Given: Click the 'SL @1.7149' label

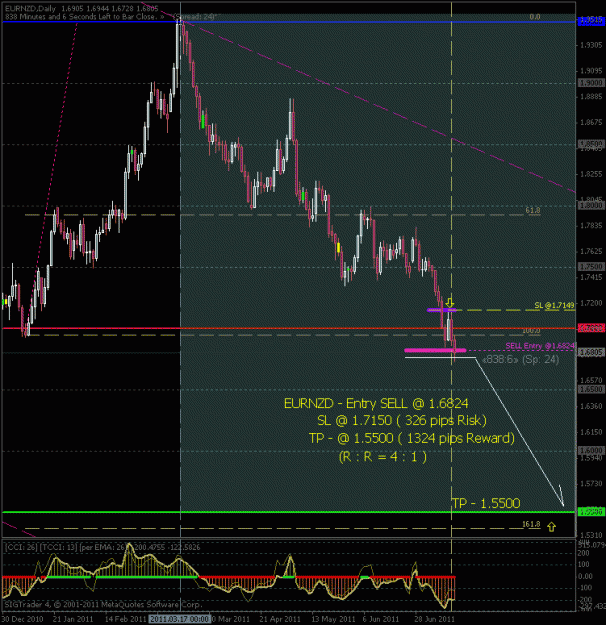Looking at the screenshot, I should coord(554,305).
